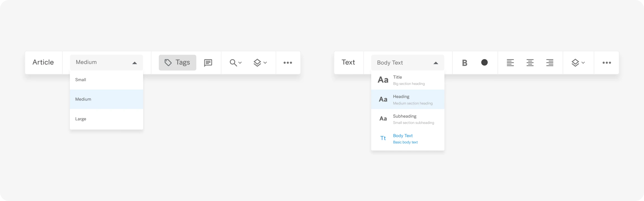The width and height of the screenshot is (644, 201).
Task: Open the Text toolbar more options
Action: click(x=607, y=63)
